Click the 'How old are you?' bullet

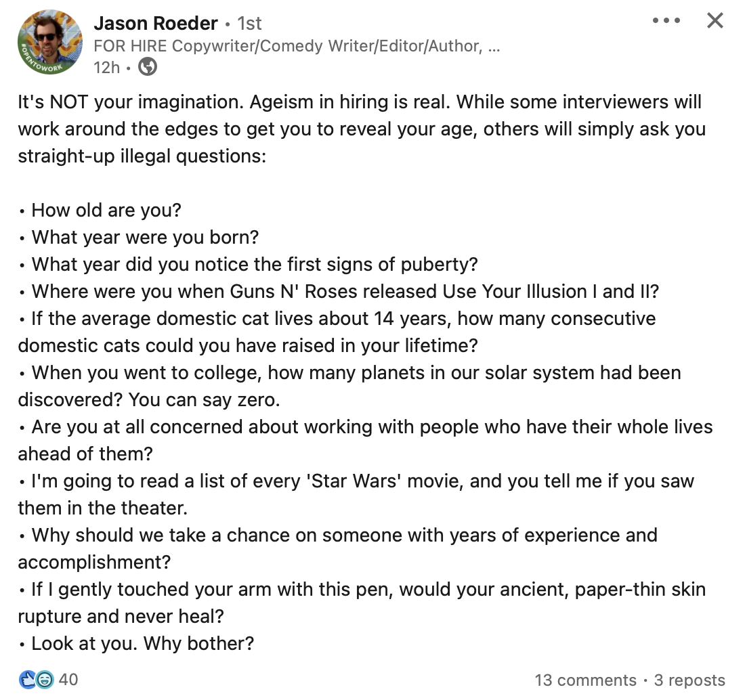106,210
